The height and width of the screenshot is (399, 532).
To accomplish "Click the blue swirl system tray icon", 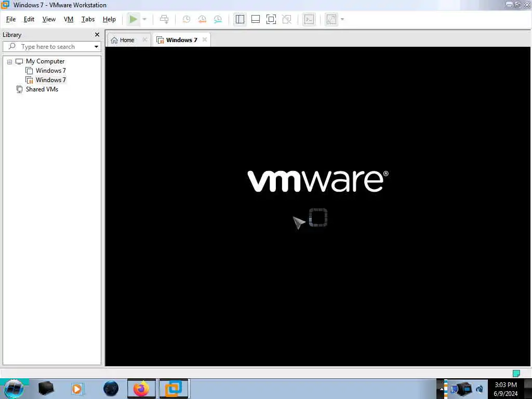I will point(480,389).
